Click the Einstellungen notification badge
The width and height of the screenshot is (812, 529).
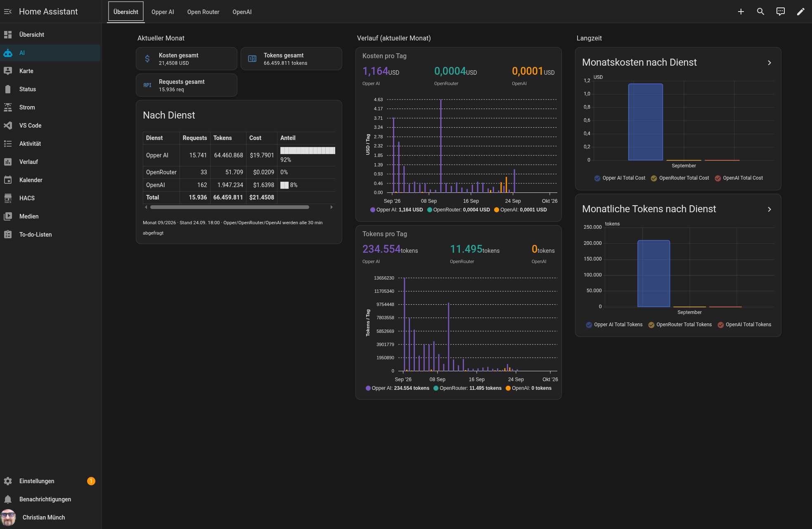[x=91, y=481]
